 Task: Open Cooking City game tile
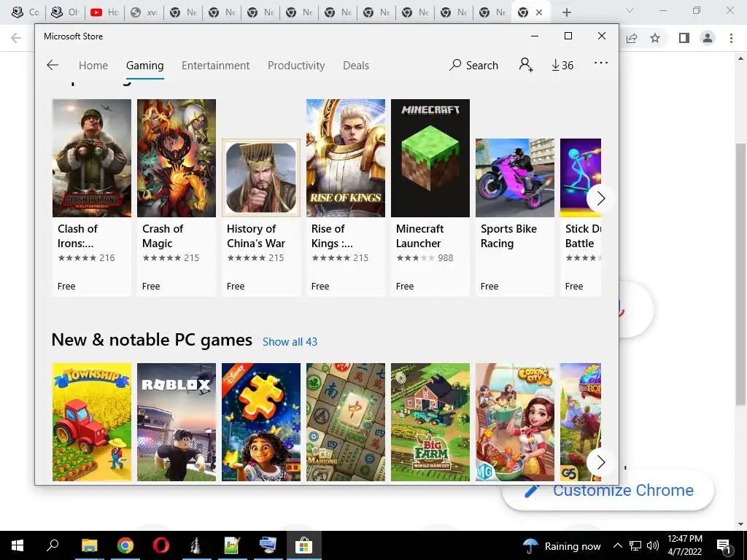coord(515,422)
